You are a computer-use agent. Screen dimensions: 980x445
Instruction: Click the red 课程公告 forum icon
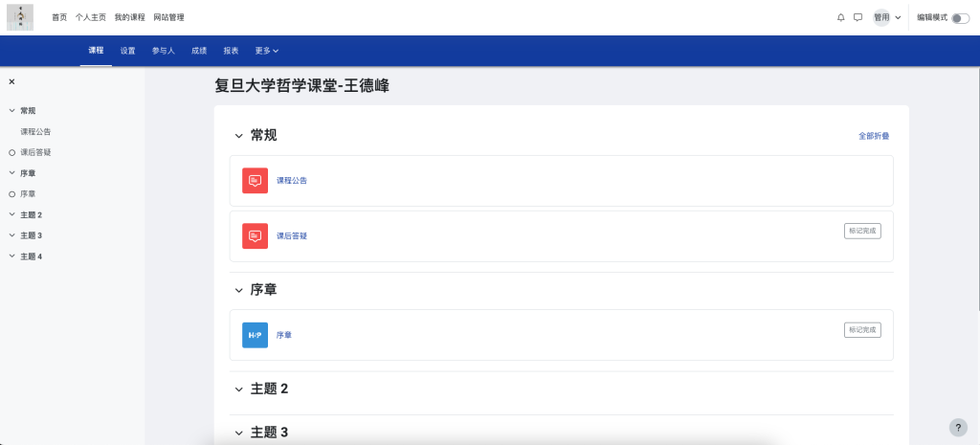point(255,181)
